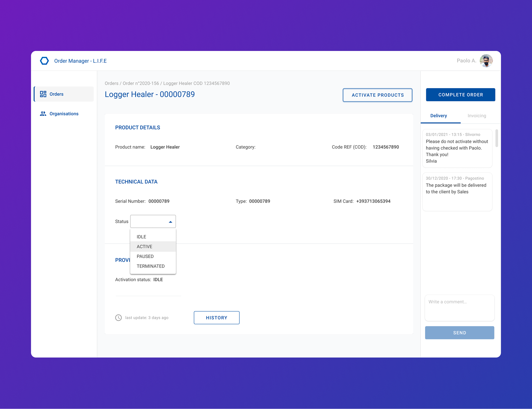Click the Paolo A. user name
This screenshot has width=532, height=409.
coord(466,61)
